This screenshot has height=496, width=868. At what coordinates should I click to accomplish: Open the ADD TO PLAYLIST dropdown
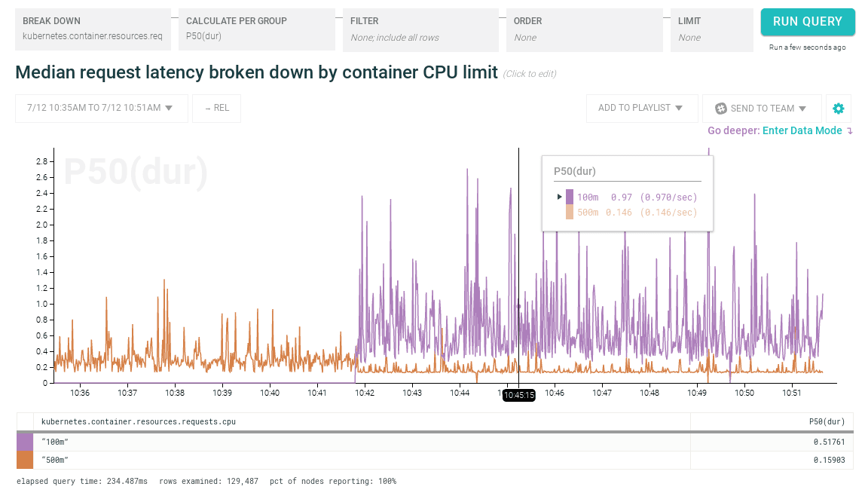[641, 108]
